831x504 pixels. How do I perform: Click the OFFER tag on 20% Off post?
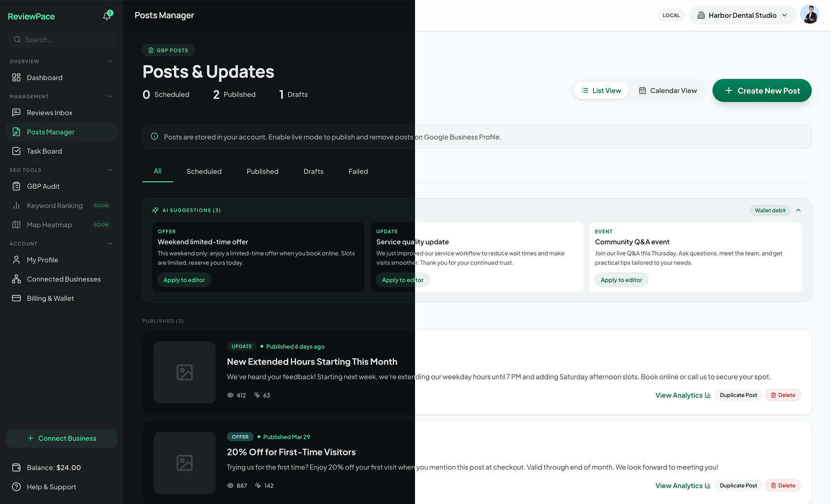click(x=240, y=437)
